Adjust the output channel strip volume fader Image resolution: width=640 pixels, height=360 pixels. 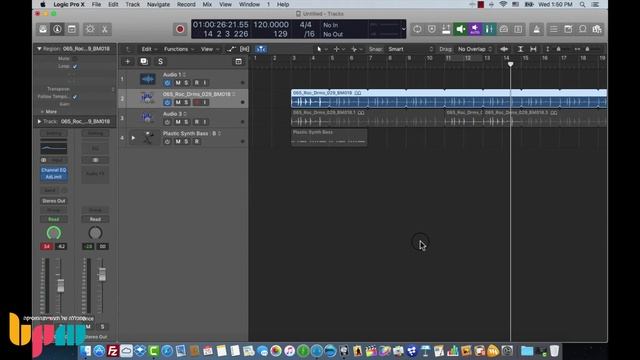tap(102, 274)
